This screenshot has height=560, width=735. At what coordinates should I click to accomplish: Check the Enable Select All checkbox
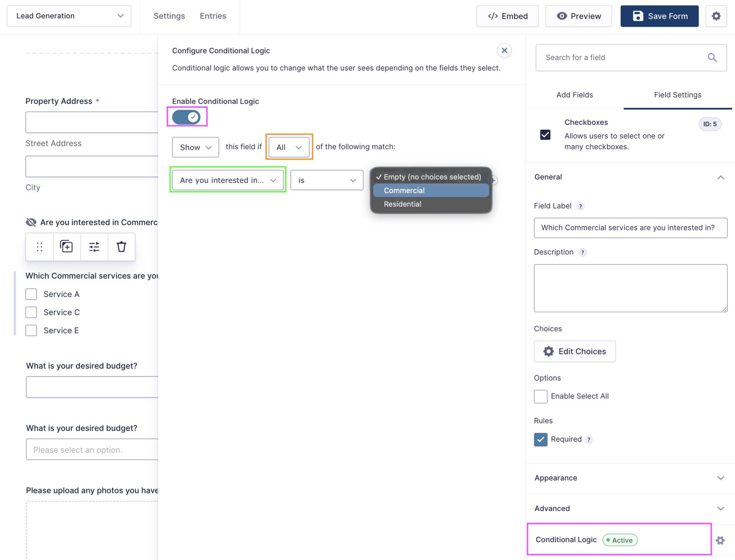(x=541, y=396)
